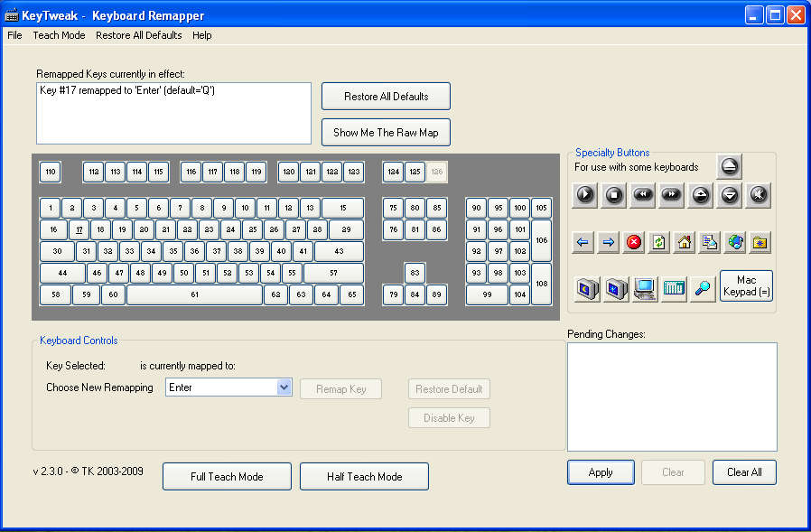The height and width of the screenshot is (532, 811).
Task: Select the magnifying glass Search icon
Action: pyautogui.click(x=702, y=289)
